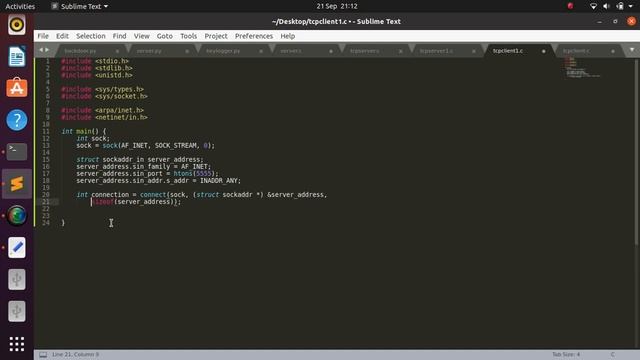Close the tcpserver.c tab
The width and height of the screenshot is (640, 360).
[400, 51]
